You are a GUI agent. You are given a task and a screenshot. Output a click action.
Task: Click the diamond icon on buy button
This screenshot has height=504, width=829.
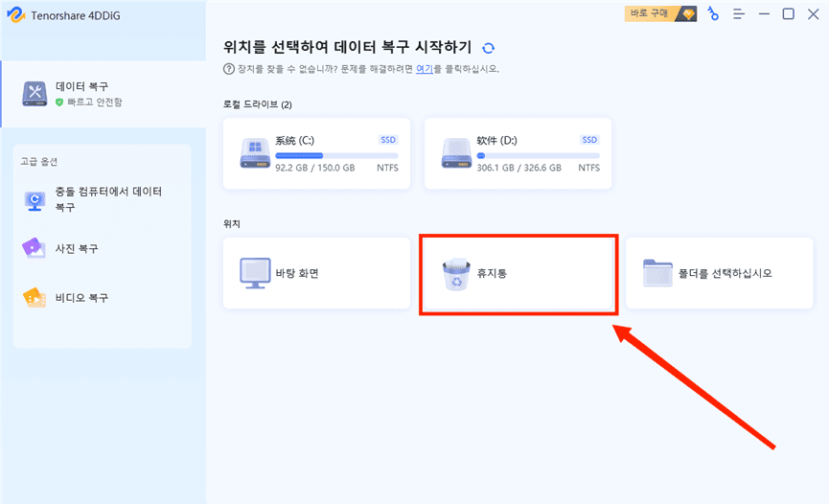[687, 13]
